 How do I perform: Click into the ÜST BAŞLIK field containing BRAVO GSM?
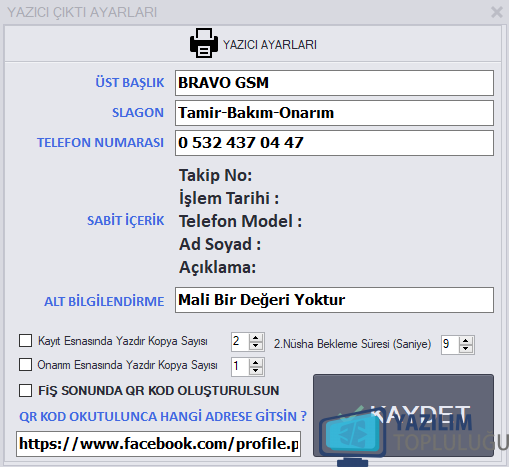click(x=334, y=83)
